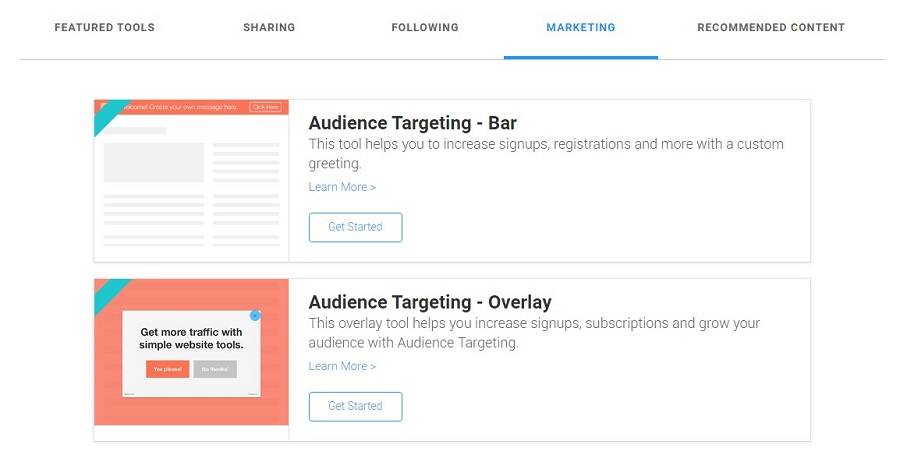Open Learn More link under Bar tool
This screenshot has width=900, height=469.
[x=342, y=187]
